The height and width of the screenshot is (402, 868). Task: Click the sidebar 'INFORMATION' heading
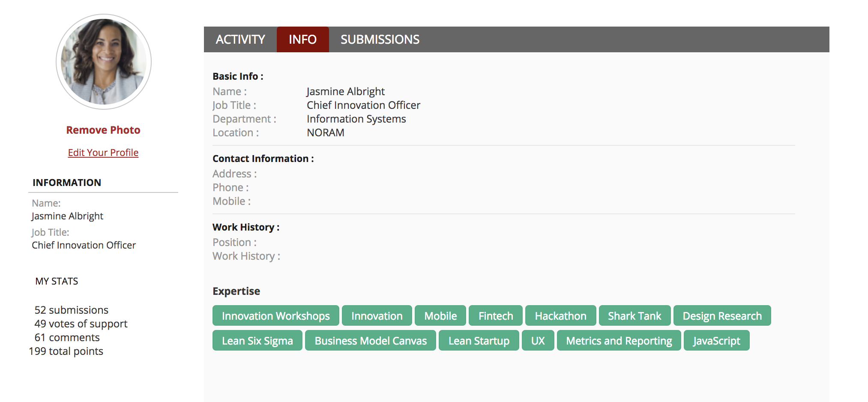tap(67, 183)
